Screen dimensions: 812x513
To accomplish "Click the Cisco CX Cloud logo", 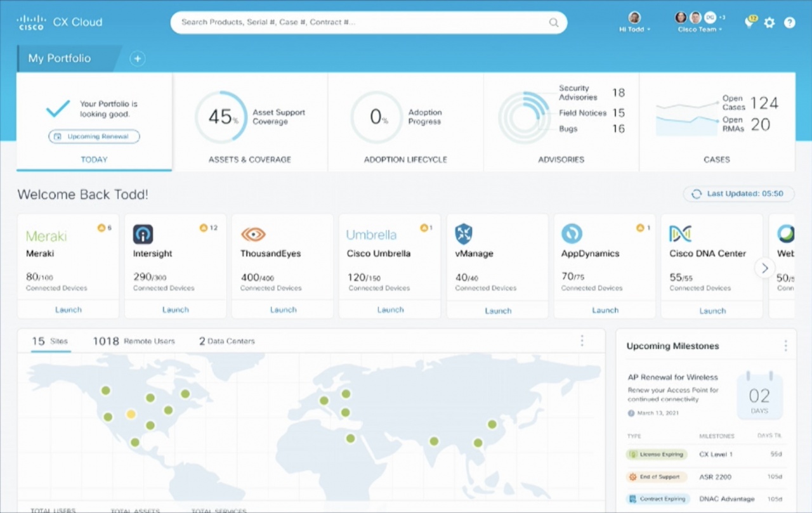I will [60, 22].
